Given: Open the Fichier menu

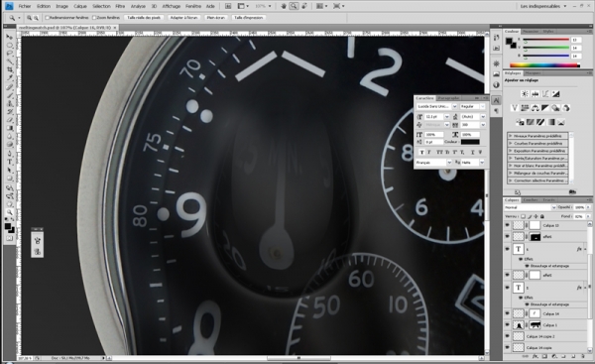Looking at the screenshot, I should coord(25,6).
